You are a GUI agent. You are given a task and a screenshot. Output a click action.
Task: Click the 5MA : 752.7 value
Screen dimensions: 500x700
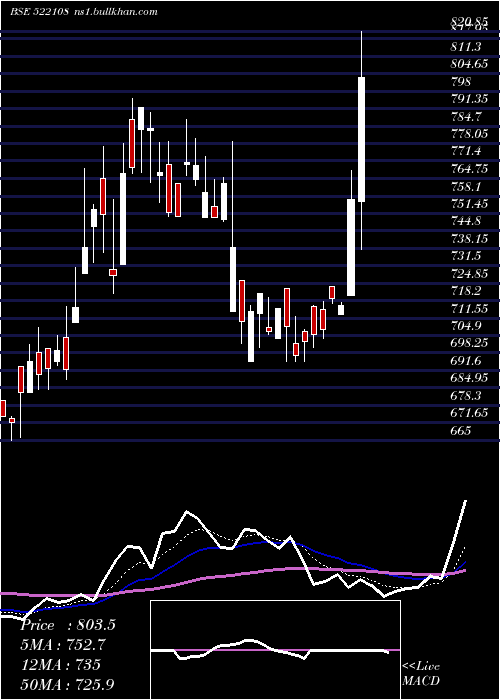point(64,644)
